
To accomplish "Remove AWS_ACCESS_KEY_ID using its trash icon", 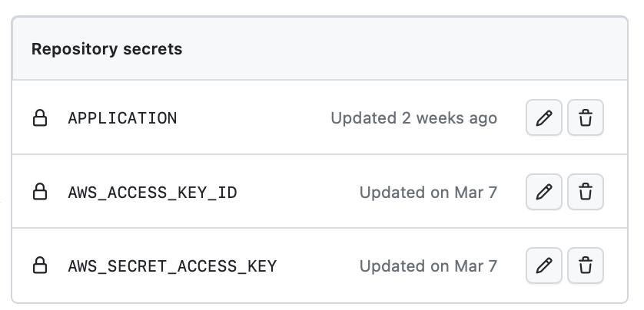I will (586, 192).
